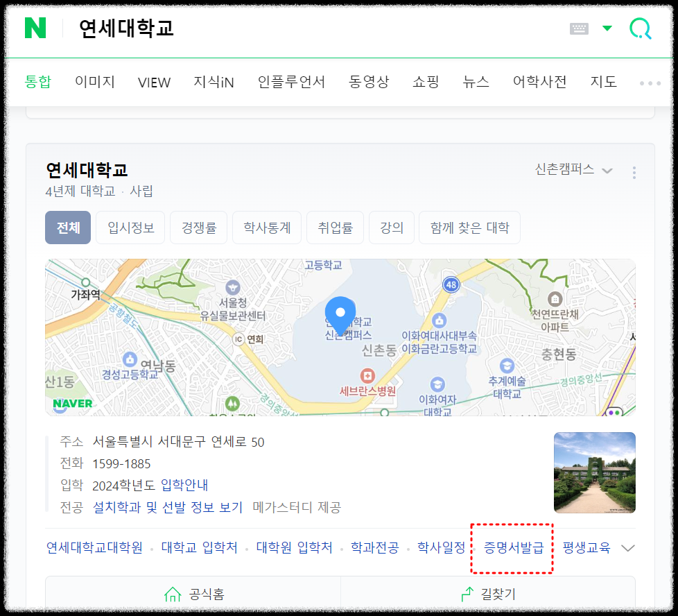
Task: Open the 지식iN tab
Action: pos(214,81)
